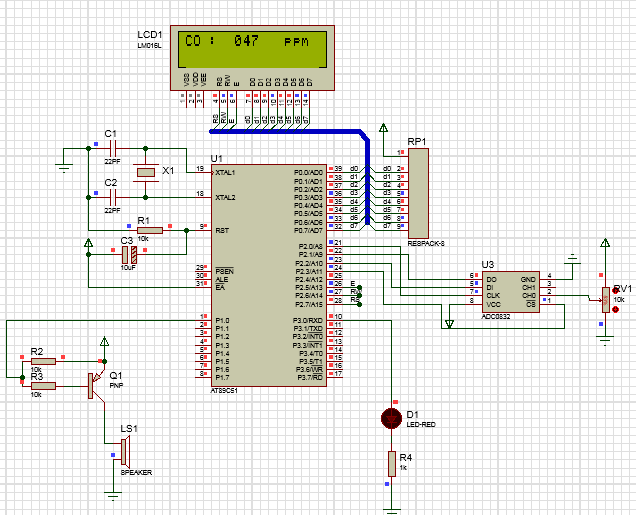
Task: Click the PNP transistor Q1
Action: pyautogui.click(x=93, y=384)
